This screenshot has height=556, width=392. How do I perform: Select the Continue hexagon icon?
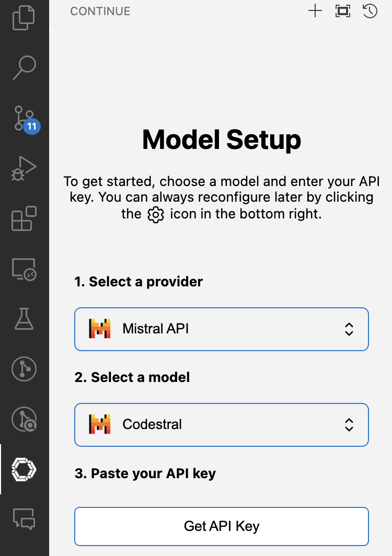click(24, 469)
